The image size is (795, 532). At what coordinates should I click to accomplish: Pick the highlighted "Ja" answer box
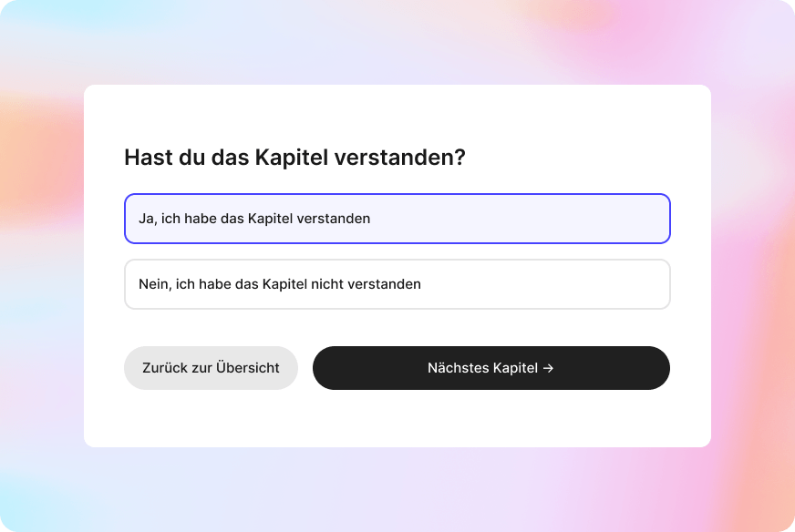coord(397,219)
